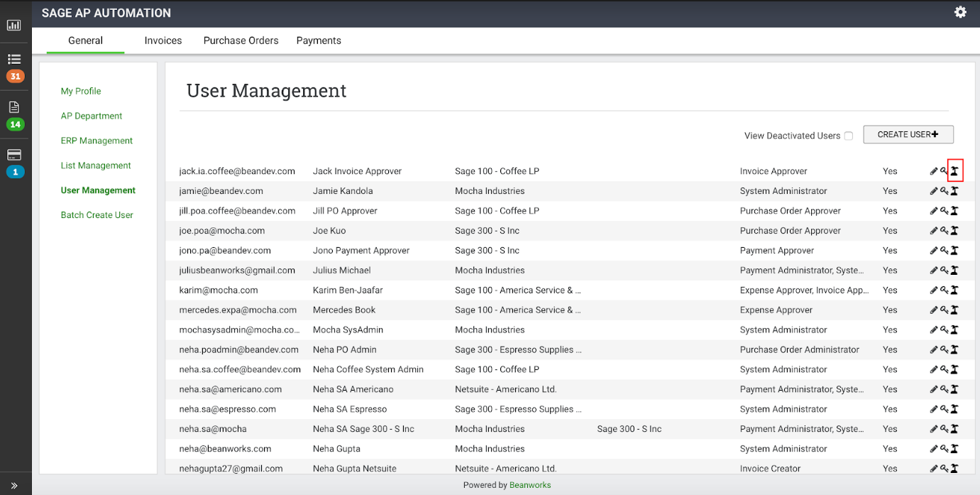
Task: Open the settings gear icon
Action: coord(960,12)
